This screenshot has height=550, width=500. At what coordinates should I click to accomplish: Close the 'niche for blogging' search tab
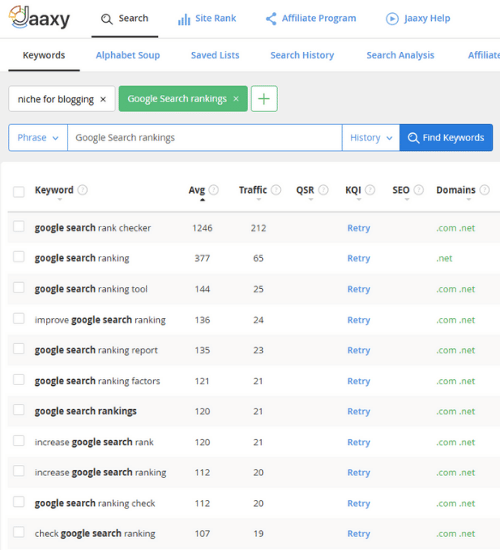[103, 99]
